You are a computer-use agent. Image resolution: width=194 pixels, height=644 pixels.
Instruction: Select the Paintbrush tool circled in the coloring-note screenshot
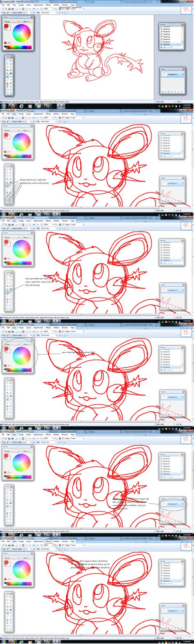7,292
